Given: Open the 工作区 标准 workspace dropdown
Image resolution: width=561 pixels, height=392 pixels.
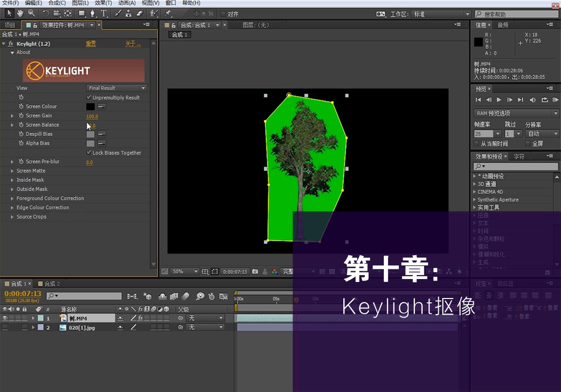Looking at the screenshot, I should click(x=441, y=14).
